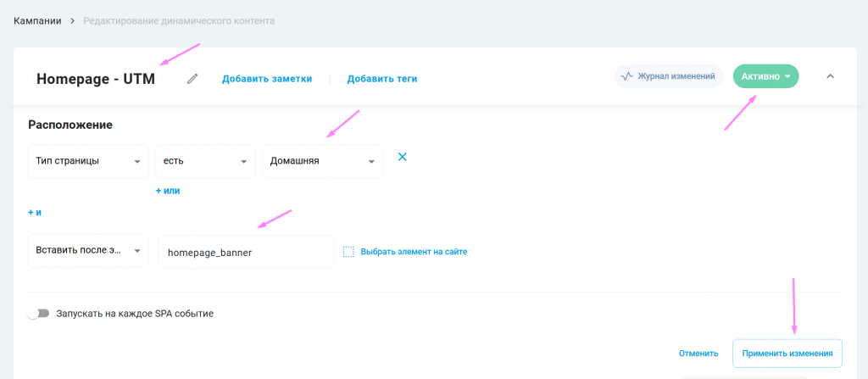Remove location condition with blue X icon

(x=403, y=157)
